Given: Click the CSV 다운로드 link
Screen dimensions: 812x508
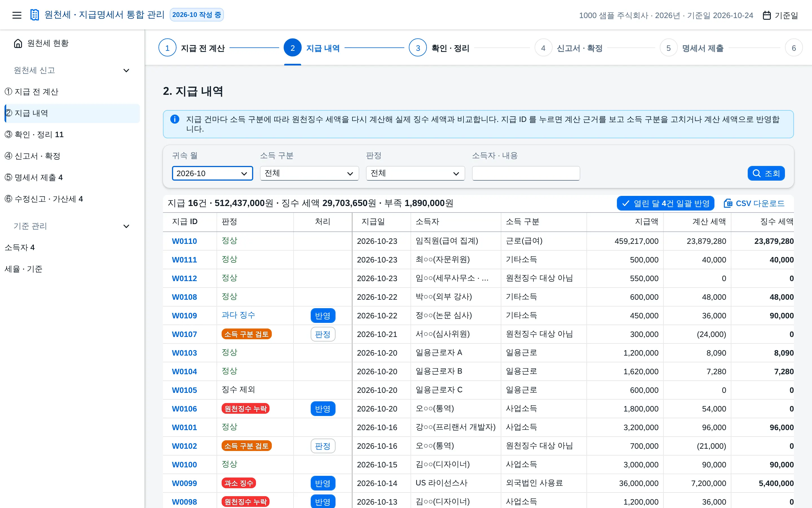Looking at the screenshot, I should [x=754, y=203].
